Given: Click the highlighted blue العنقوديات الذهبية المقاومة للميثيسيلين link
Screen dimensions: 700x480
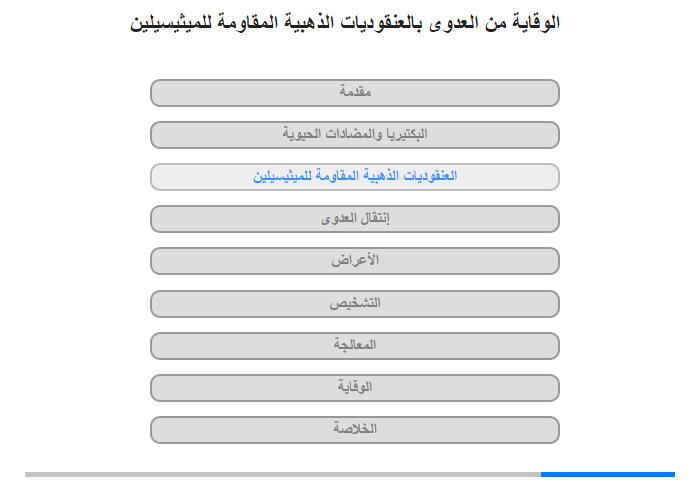Looking at the screenshot, I should 355,176.
